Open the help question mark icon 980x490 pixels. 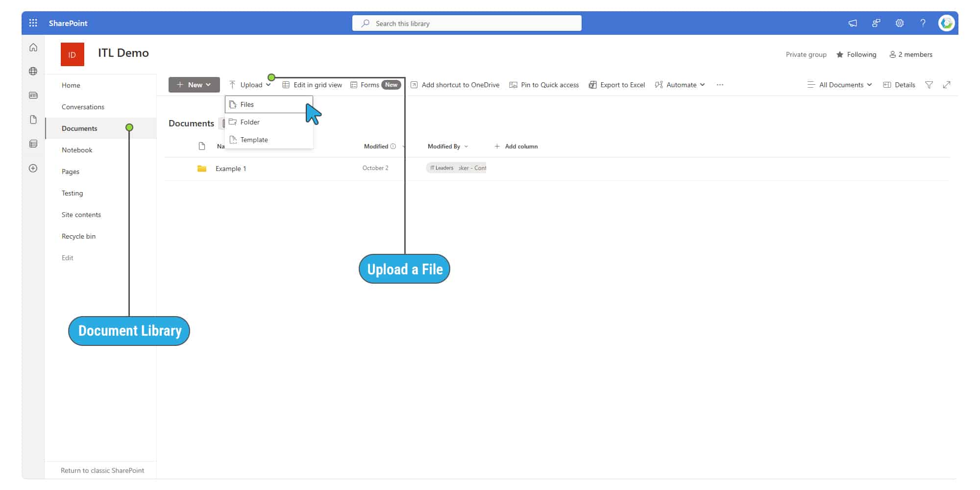[x=923, y=23]
